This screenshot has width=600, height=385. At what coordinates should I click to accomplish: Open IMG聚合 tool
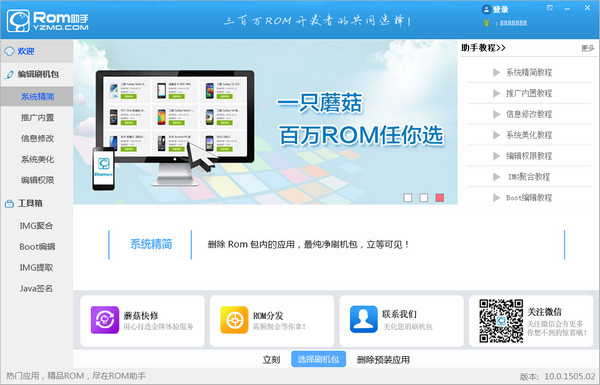point(37,226)
